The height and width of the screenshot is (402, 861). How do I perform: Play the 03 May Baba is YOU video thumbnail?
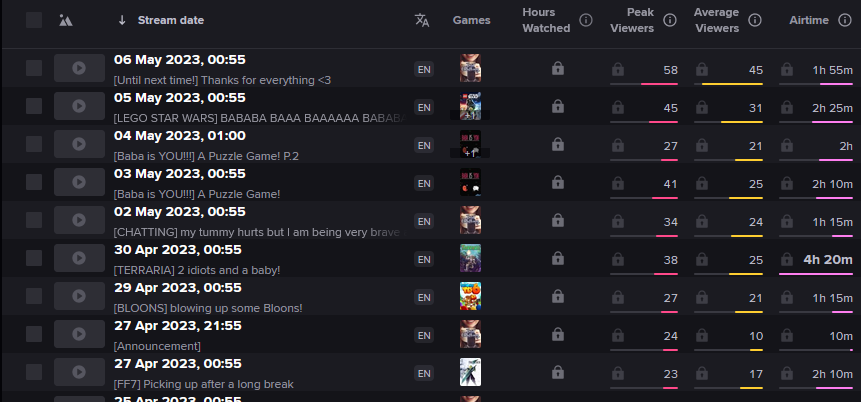coord(79,182)
